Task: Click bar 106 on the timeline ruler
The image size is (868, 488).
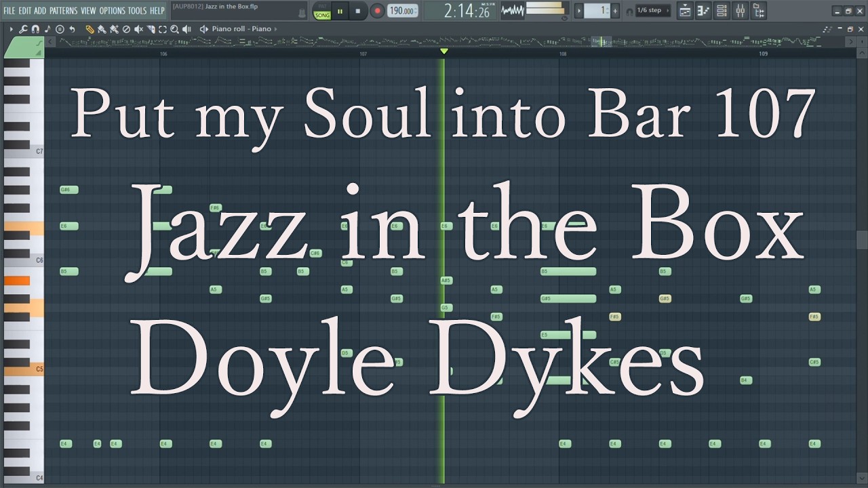Action: pyautogui.click(x=163, y=54)
